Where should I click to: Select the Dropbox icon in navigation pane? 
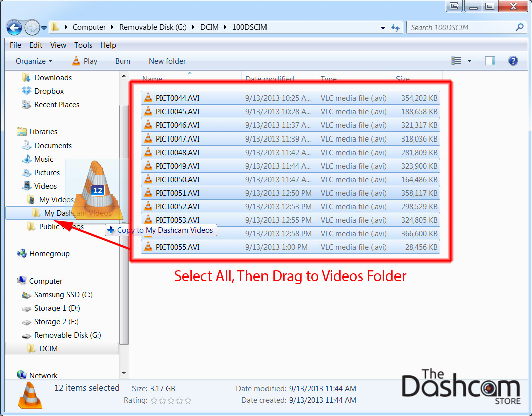coord(27,91)
